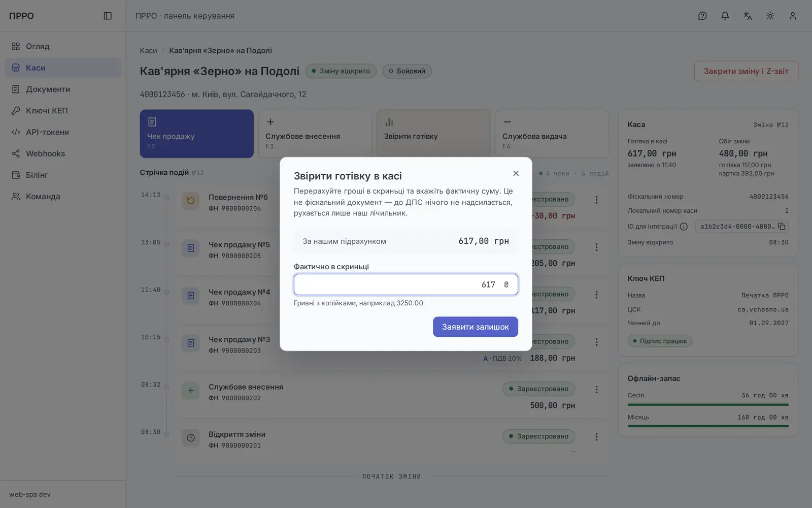
Task: Toggle the sidebar collapse icon
Action: coord(108,16)
